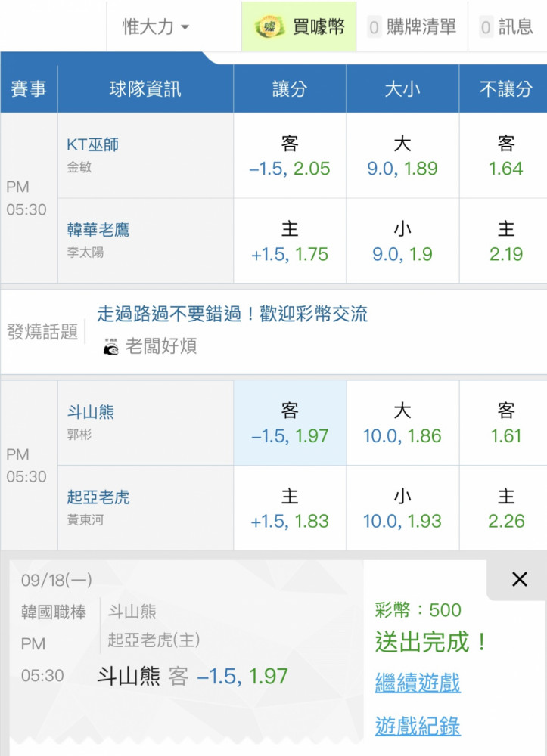Deselect 斗山熊 客 -1.5 highlighted bet

click(290, 423)
